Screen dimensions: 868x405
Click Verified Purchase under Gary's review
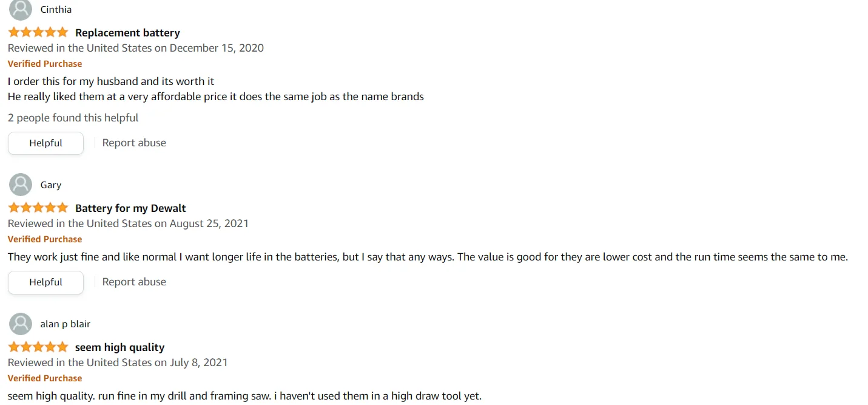point(45,239)
